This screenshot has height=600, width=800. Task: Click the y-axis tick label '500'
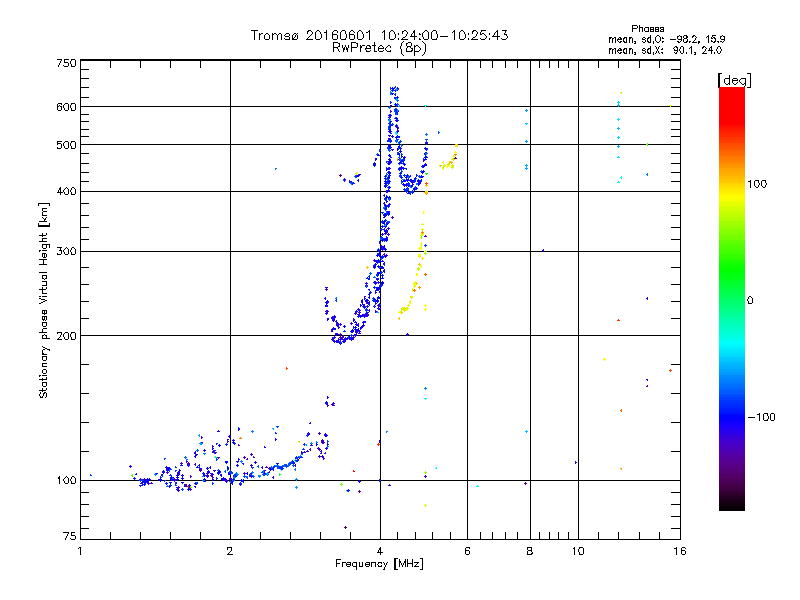(x=66, y=145)
